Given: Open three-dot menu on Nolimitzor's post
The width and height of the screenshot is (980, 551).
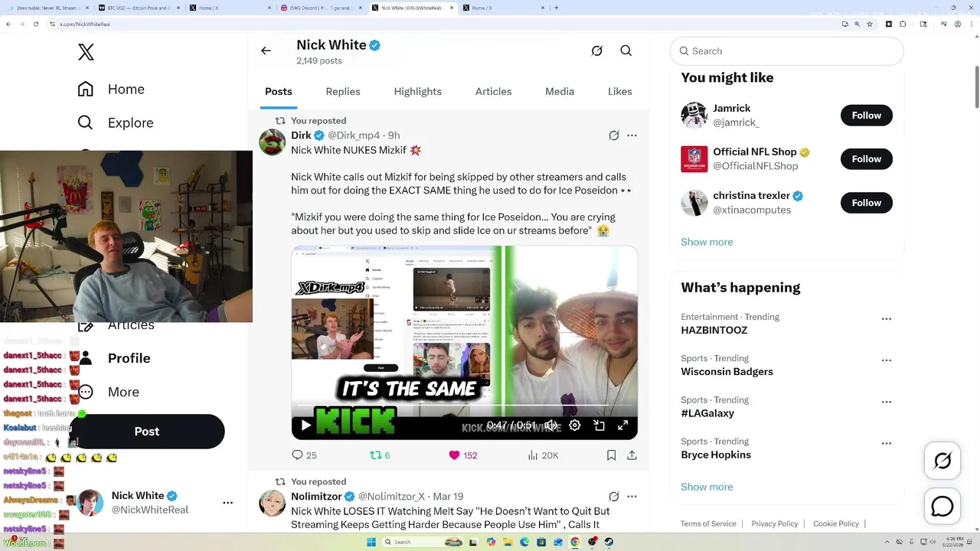Looking at the screenshot, I should click(x=632, y=497).
